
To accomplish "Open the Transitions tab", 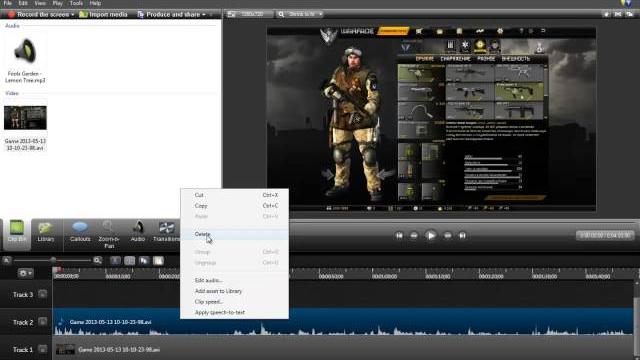I will coord(167,231).
